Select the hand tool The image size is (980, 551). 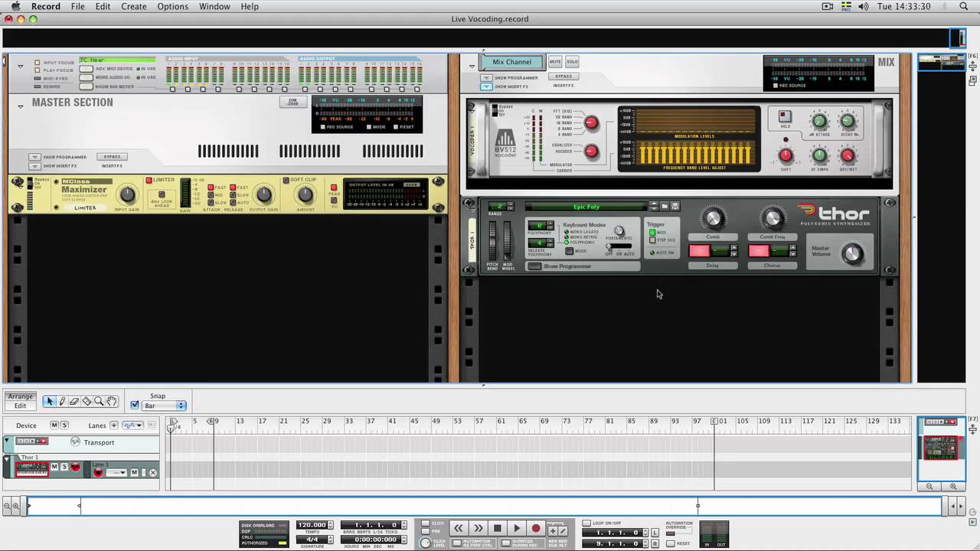coord(111,401)
